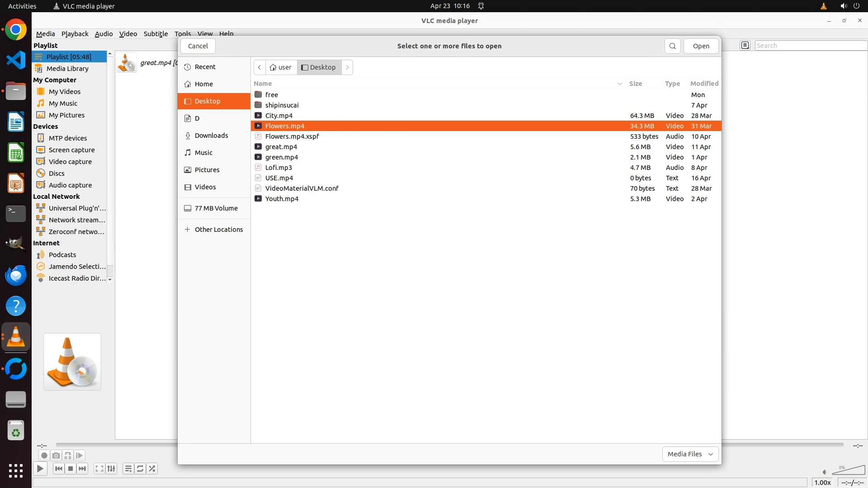Open extended settings equalizer icon

point(111,469)
